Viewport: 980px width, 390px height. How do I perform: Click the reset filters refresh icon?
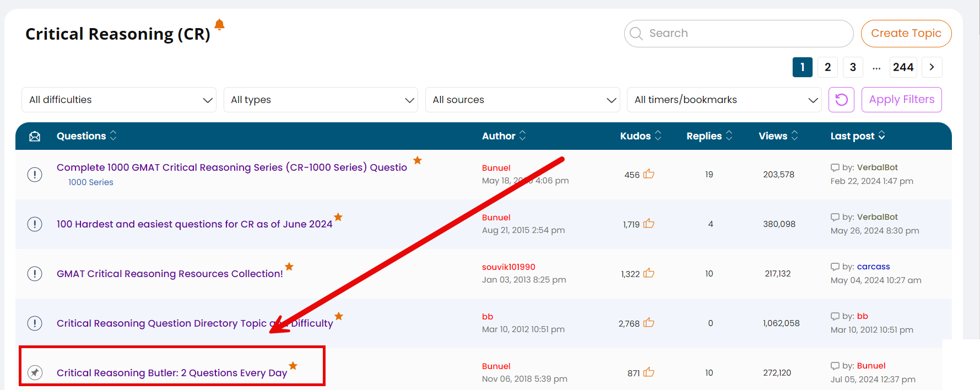click(841, 100)
